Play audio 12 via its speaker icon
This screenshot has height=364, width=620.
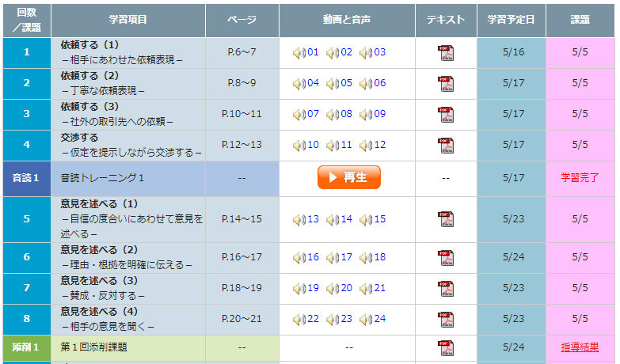pyautogui.click(x=365, y=146)
